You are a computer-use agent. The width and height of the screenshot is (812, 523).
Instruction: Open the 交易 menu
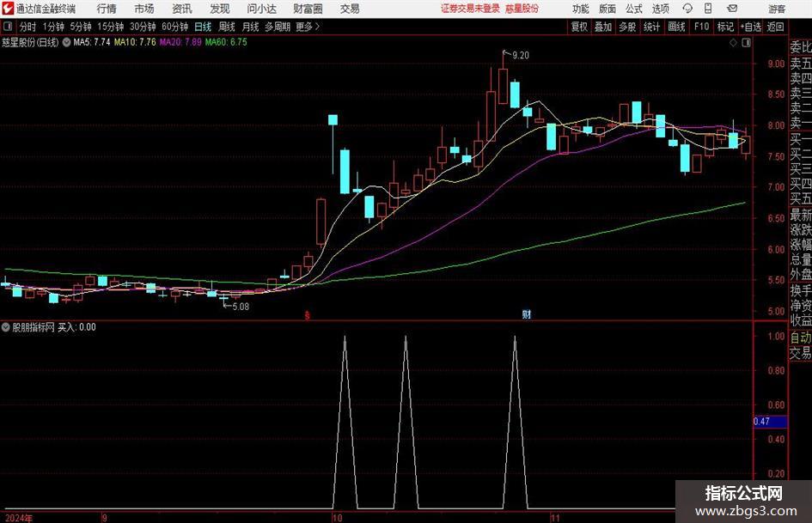point(350,9)
